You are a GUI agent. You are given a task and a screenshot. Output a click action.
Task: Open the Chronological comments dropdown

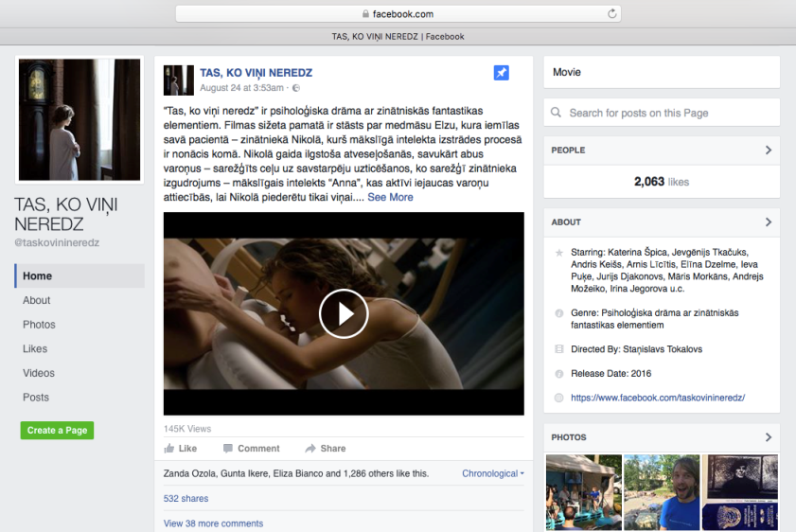click(x=493, y=473)
